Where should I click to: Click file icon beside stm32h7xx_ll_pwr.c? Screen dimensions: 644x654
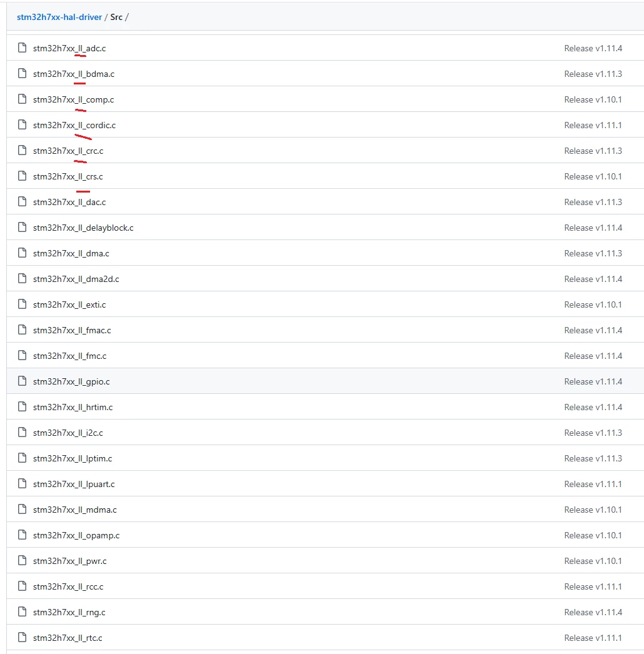tap(22, 561)
